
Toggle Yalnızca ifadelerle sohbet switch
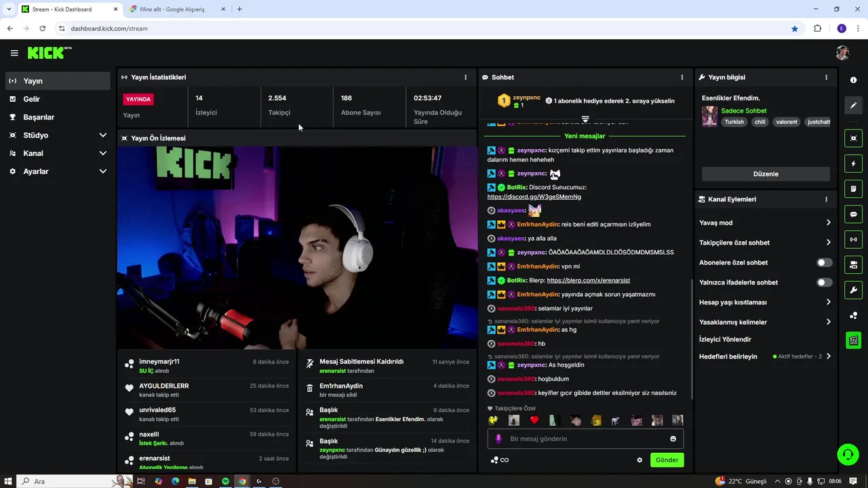point(824,283)
